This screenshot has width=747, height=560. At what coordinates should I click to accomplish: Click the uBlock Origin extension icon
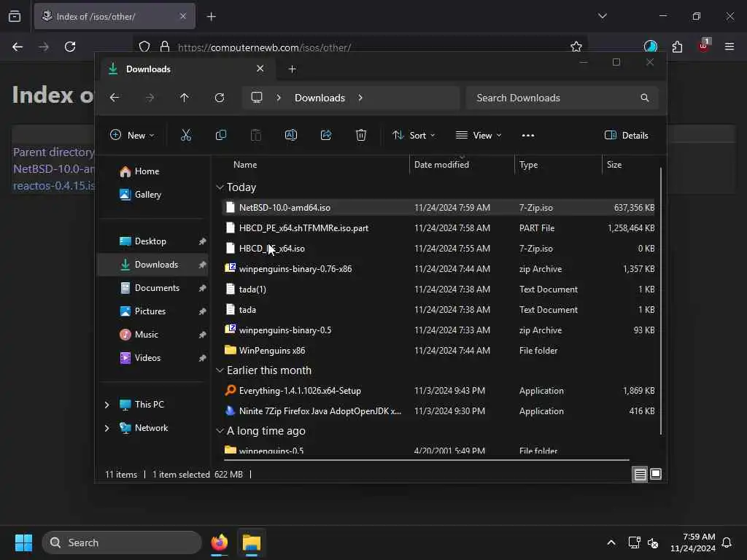pos(704,46)
